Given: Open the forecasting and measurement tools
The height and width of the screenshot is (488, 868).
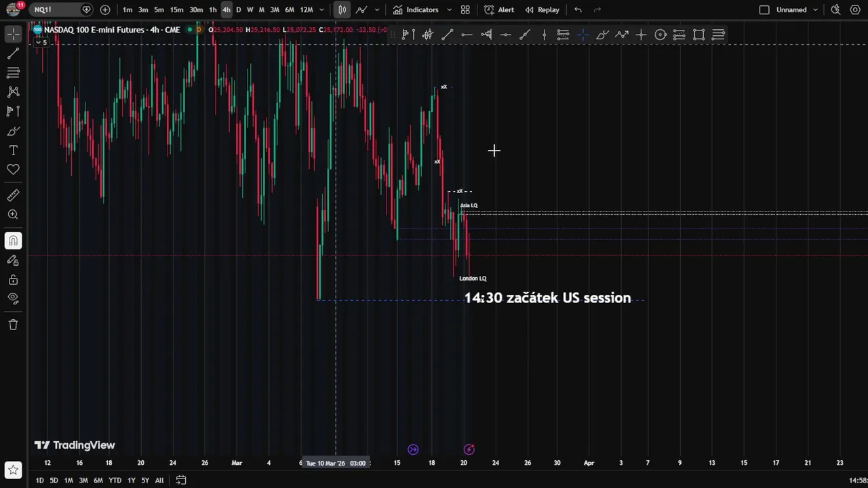Looking at the screenshot, I should 13,110.
